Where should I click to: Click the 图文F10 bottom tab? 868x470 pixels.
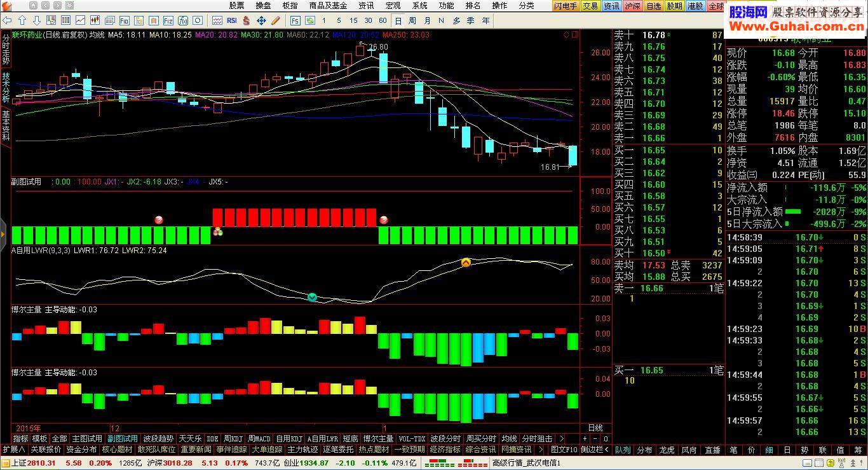(564, 450)
